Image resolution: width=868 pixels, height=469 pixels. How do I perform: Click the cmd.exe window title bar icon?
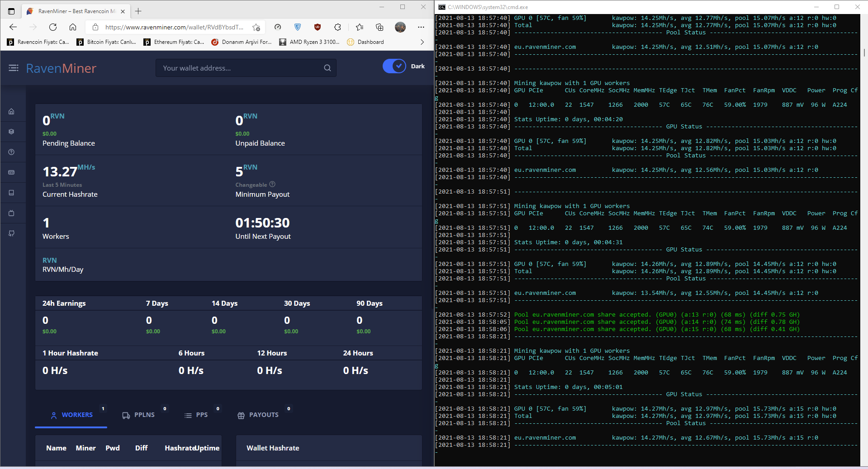click(x=442, y=7)
